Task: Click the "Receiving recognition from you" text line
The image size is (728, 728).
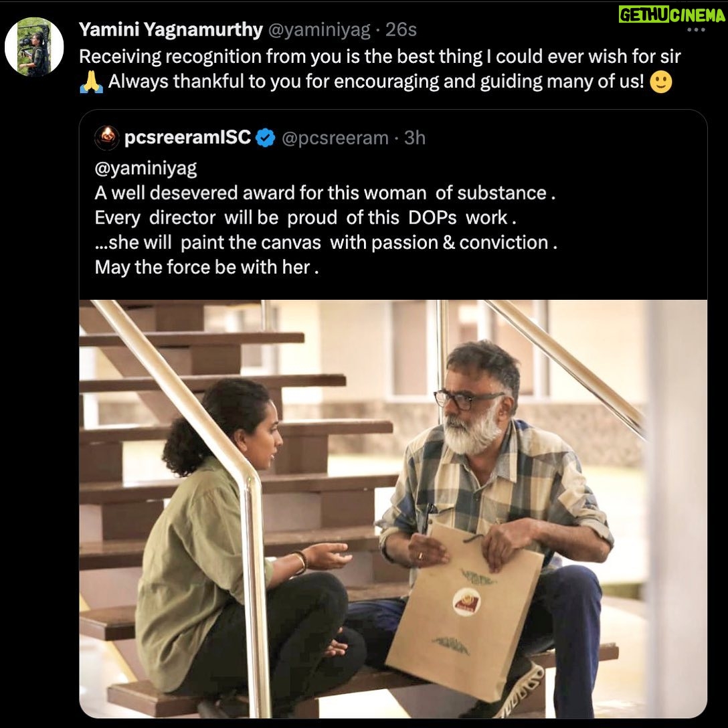Action: point(379,56)
